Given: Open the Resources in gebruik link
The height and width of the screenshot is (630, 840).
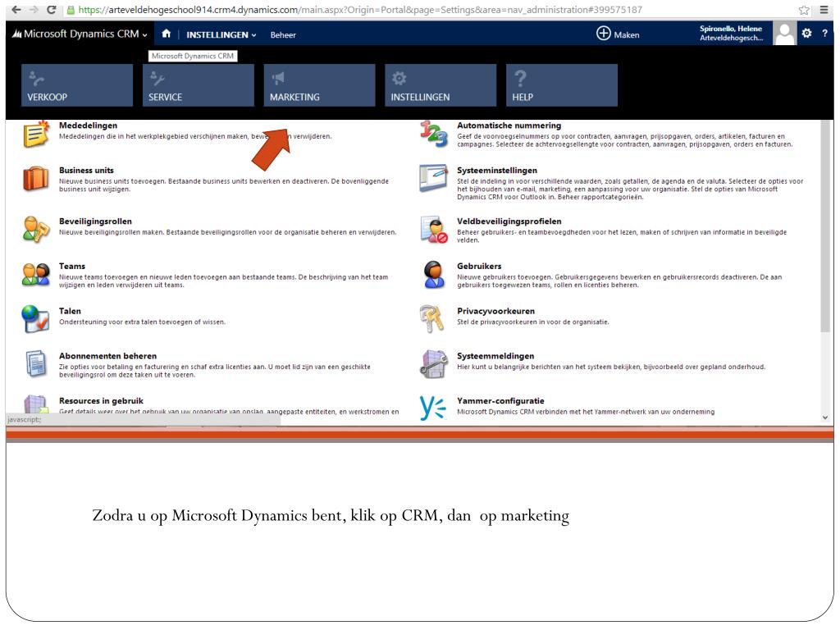Looking at the screenshot, I should 101,400.
